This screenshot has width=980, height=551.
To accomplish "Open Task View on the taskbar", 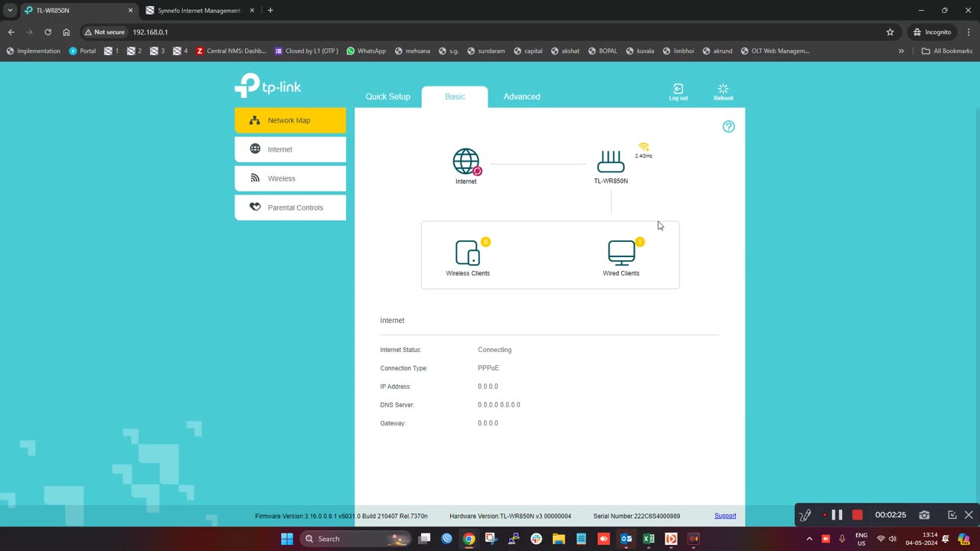I will click(x=424, y=539).
